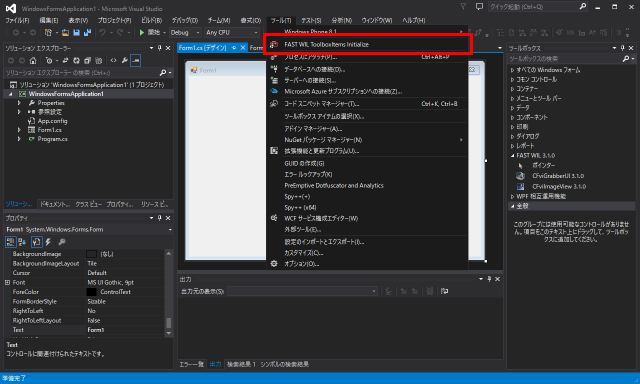
Task: Click the BackgroundImage preview swatch
Action: coord(91,254)
